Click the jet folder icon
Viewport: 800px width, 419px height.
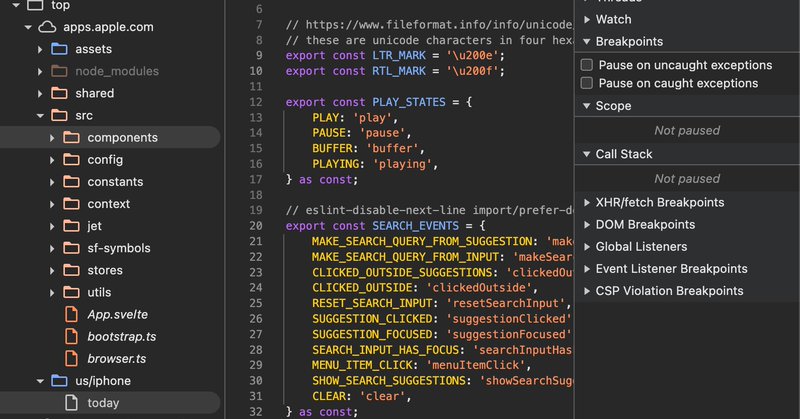(x=71, y=226)
